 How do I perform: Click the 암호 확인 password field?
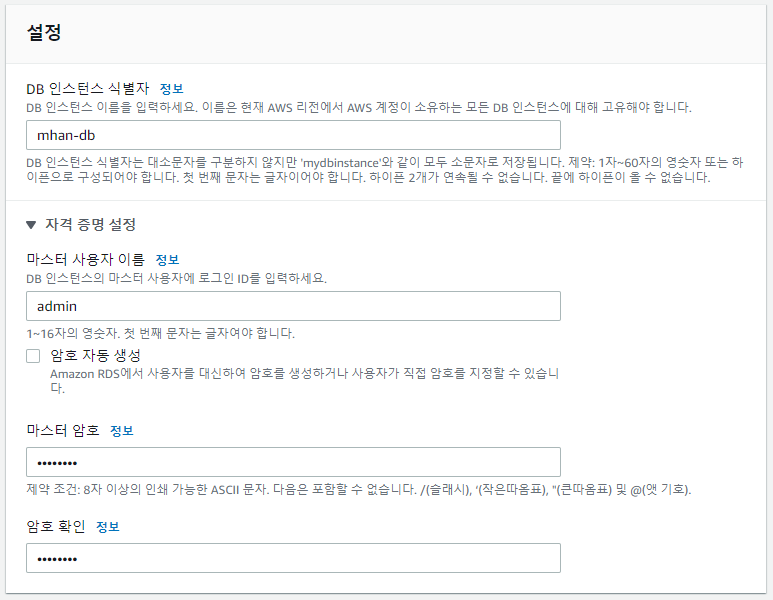[293, 558]
